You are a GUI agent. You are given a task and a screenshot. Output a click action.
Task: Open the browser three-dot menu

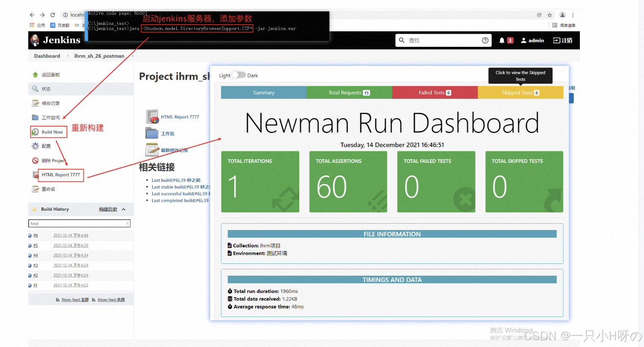(x=573, y=15)
